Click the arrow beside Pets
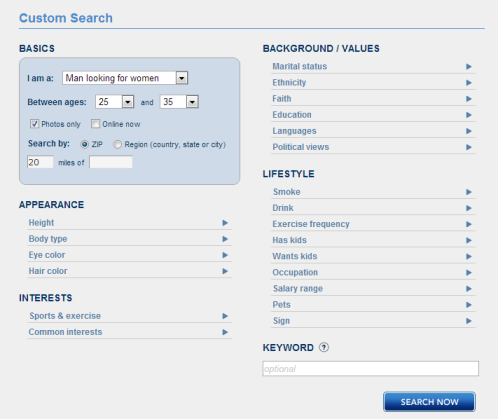This screenshot has width=498, height=419. click(x=469, y=305)
